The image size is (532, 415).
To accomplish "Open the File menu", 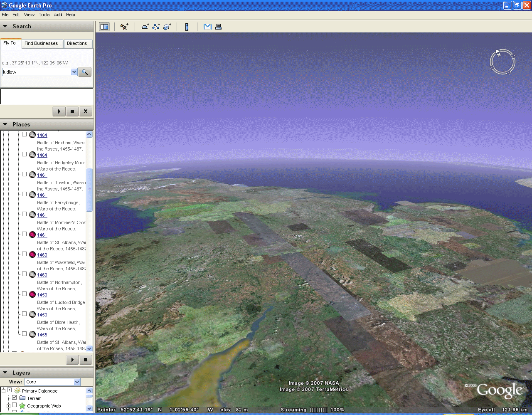I will coord(5,15).
